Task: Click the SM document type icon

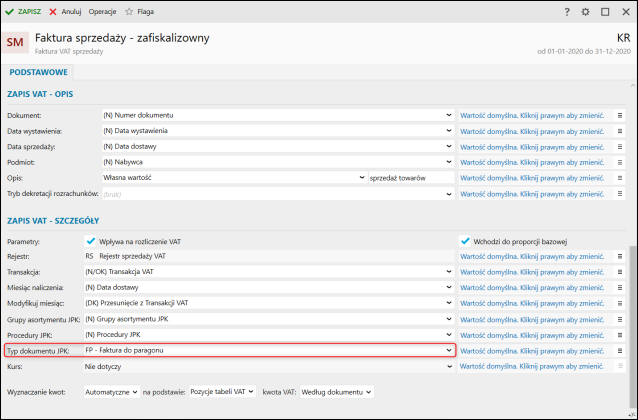Action: 17,43
